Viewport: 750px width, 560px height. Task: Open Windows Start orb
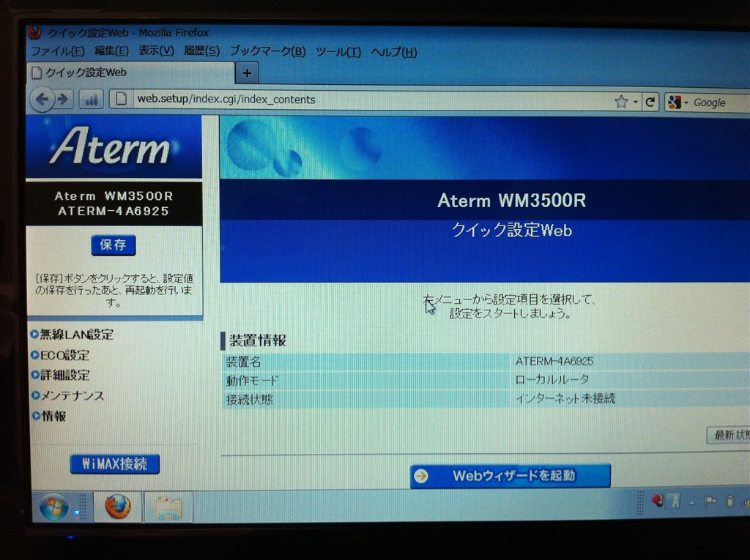pyautogui.click(x=53, y=507)
